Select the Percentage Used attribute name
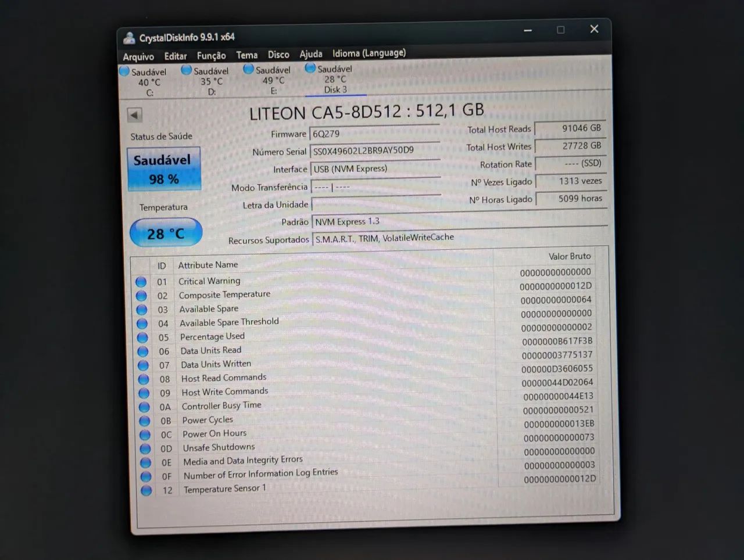This screenshot has height=560, width=744. click(x=212, y=336)
